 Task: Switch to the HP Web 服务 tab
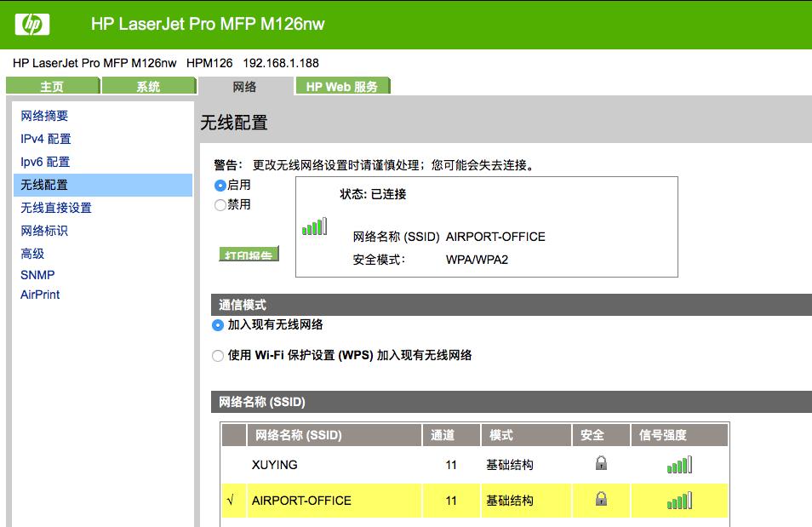(x=340, y=85)
